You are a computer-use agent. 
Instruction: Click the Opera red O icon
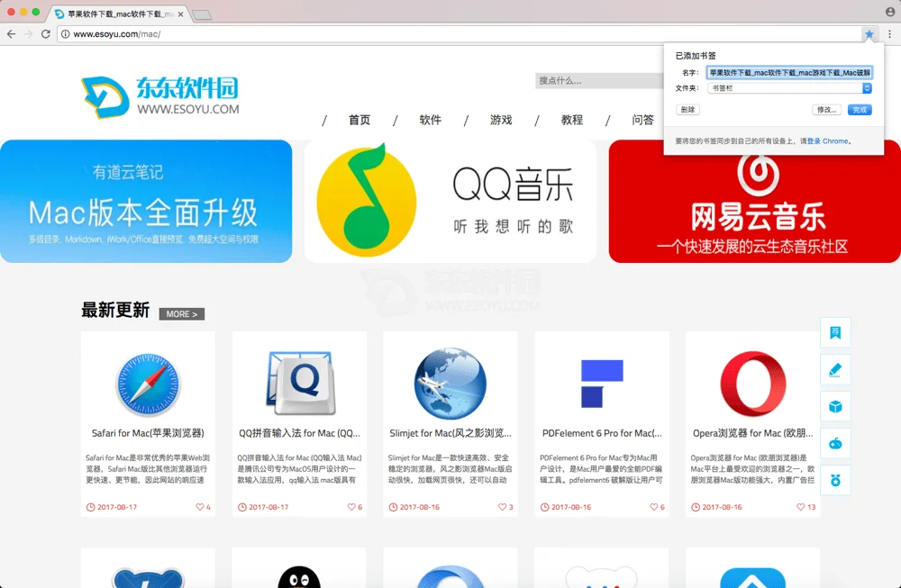752,384
